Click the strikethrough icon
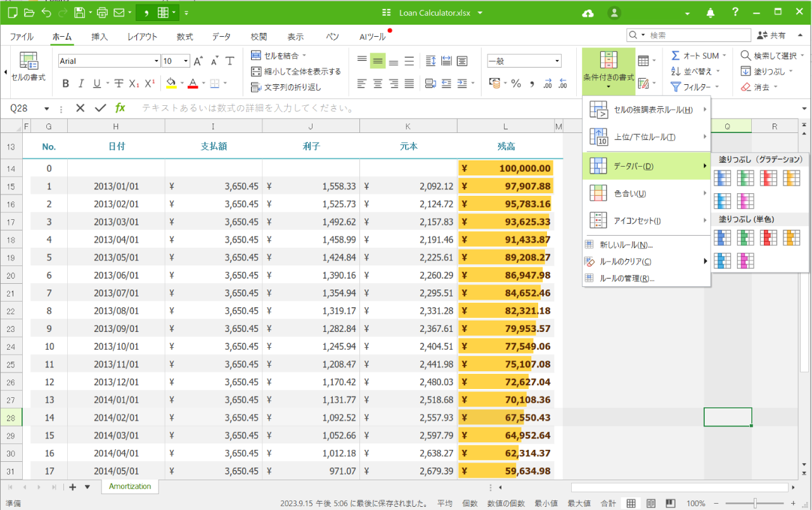 point(119,84)
